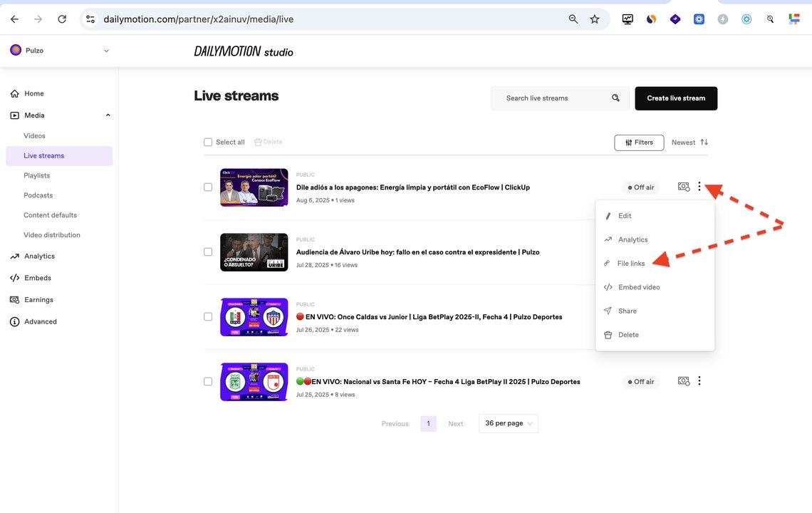Click the gray lightning bolt extension icon

tap(723, 19)
